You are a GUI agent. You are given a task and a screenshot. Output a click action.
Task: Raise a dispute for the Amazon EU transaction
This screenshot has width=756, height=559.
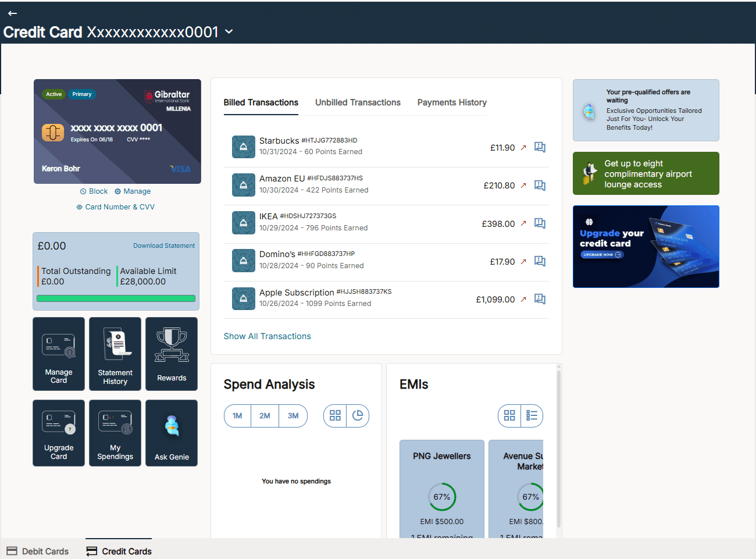[x=540, y=186]
